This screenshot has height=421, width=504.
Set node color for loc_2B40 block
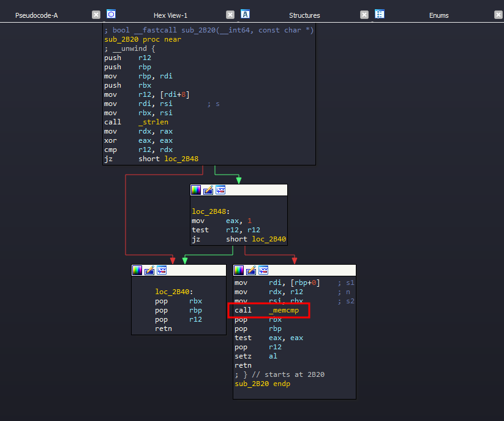coord(138,270)
